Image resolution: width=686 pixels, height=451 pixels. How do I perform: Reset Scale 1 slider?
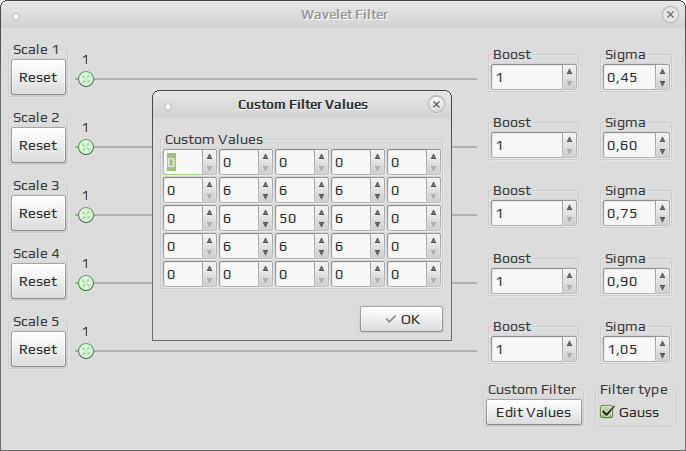38,77
